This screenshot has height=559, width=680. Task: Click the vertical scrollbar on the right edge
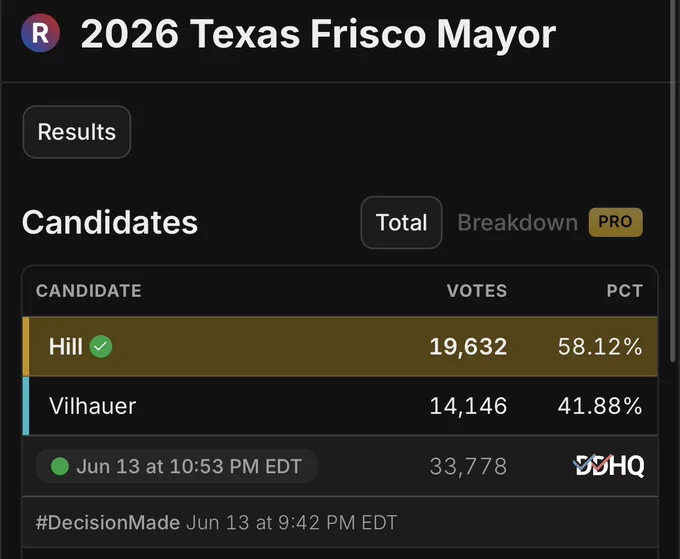673,180
